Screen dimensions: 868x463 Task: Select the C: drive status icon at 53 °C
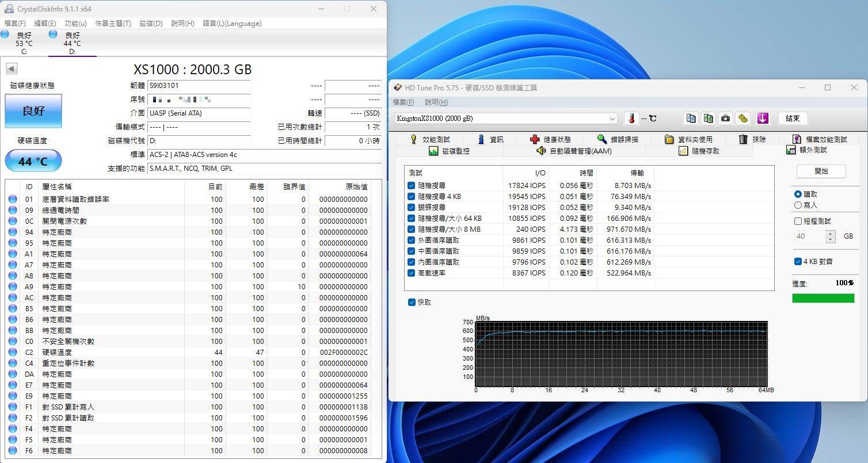click(x=5, y=35)
